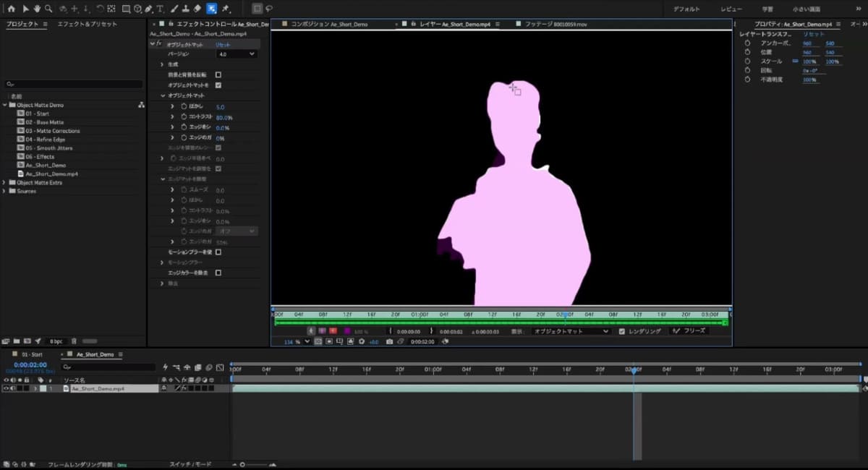Screen dimensions: 868x470
Task: Select the Rectangle shape tool
Action: [x=126, y=9]
